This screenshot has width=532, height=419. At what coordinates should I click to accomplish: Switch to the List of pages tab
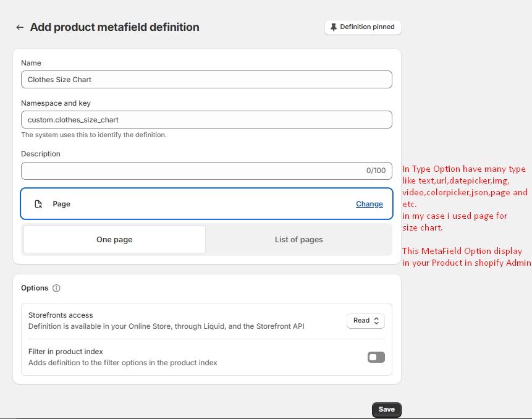click(x=299, y=239)
